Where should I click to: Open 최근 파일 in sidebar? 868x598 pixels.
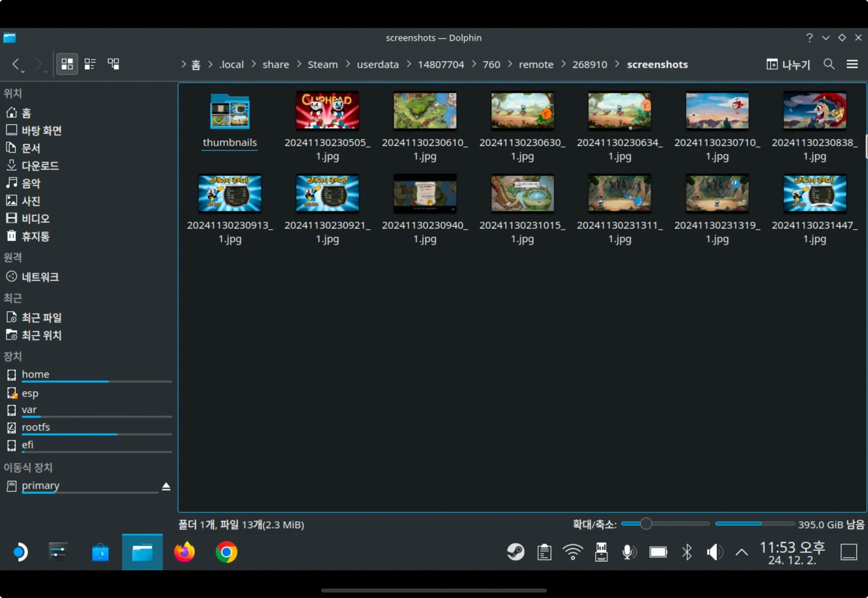(x=88, y=317)
